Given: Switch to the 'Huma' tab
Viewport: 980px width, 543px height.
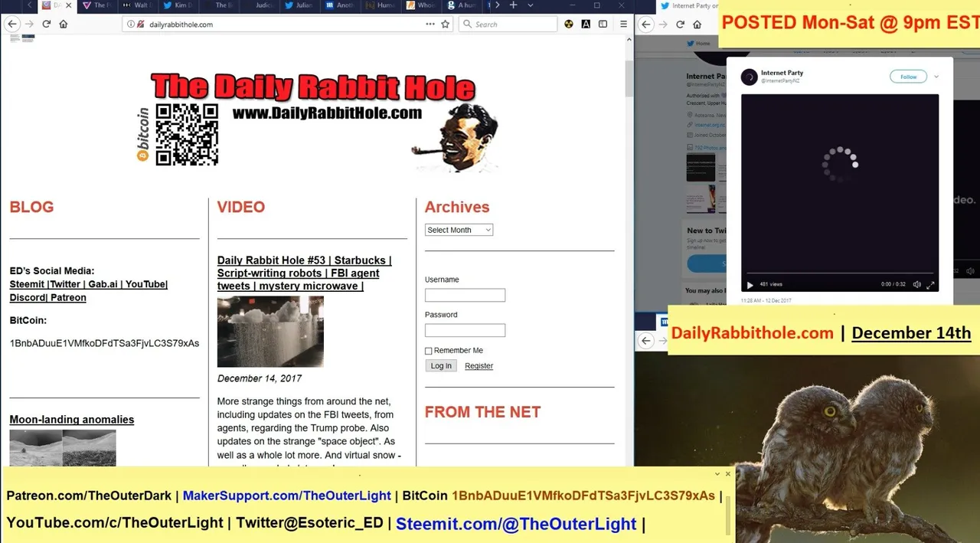Looking at the screenshot, I should coord(381,5).
